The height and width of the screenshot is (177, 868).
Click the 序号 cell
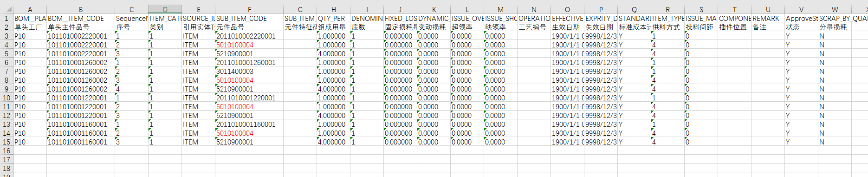tap(131, 27)
